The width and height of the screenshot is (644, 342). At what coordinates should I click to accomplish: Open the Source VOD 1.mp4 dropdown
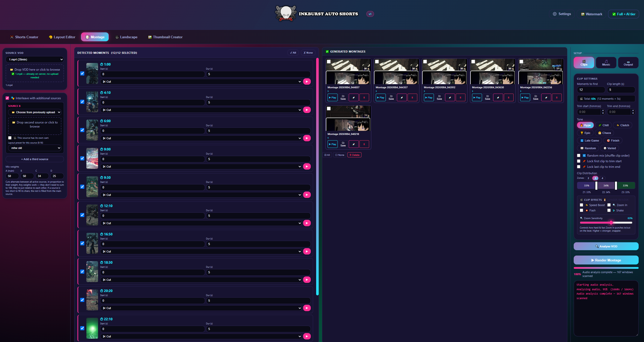click(35, 59)
